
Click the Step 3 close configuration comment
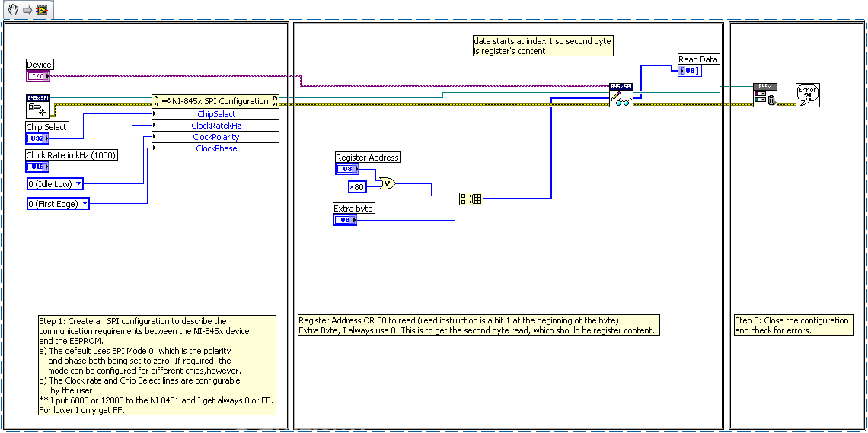click(x=793, y=325)
